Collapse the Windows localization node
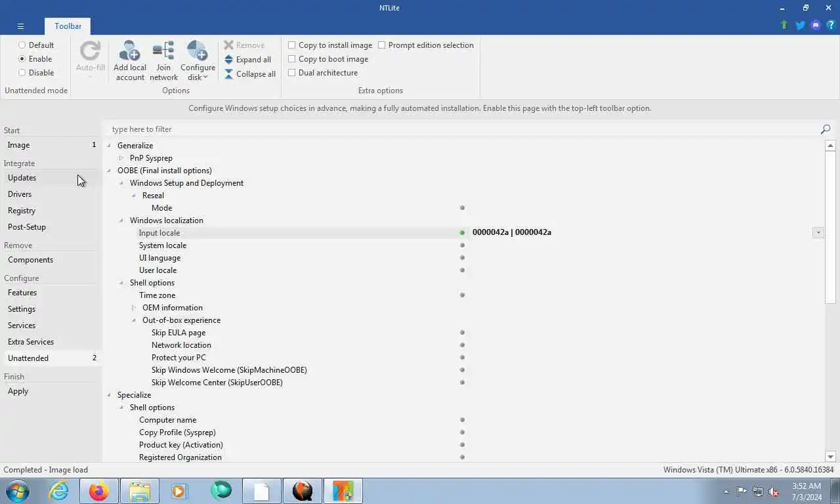Screen dimensions: 840x504 (x=121, y=220)
